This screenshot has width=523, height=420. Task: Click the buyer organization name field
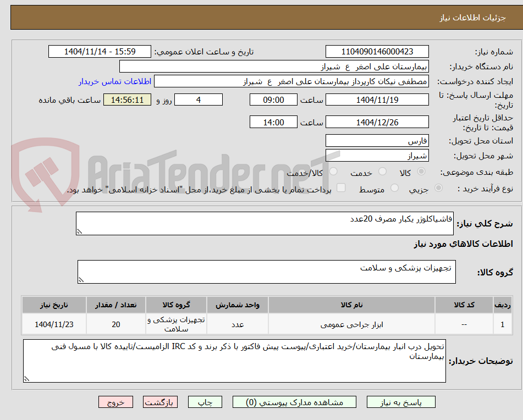pyautogui.click(x=274, y=67)
